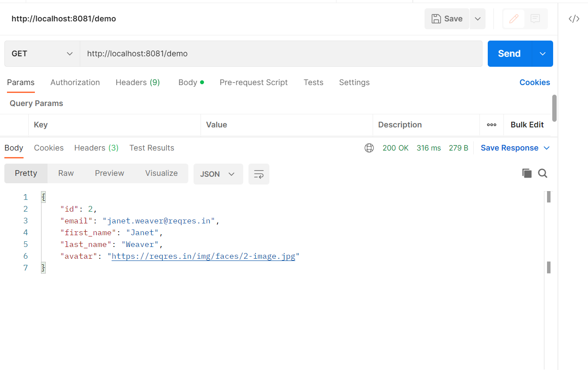Expand the Save options arrow
588x370 pixels.
478,19
